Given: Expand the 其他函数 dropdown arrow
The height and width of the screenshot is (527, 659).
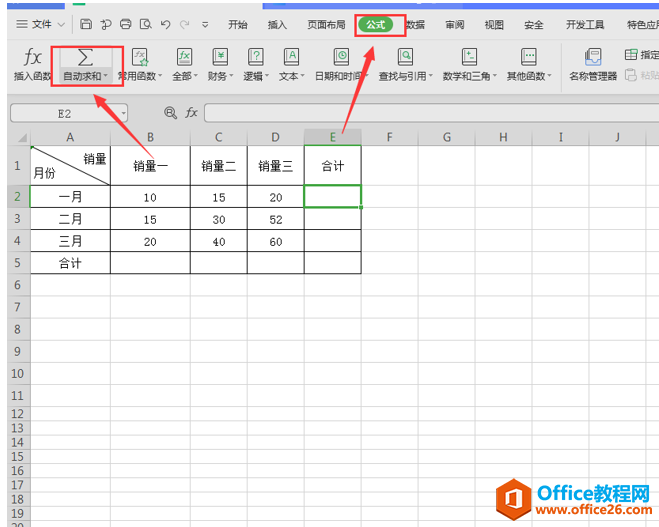Looking at the screenshot, I should 549,76.
